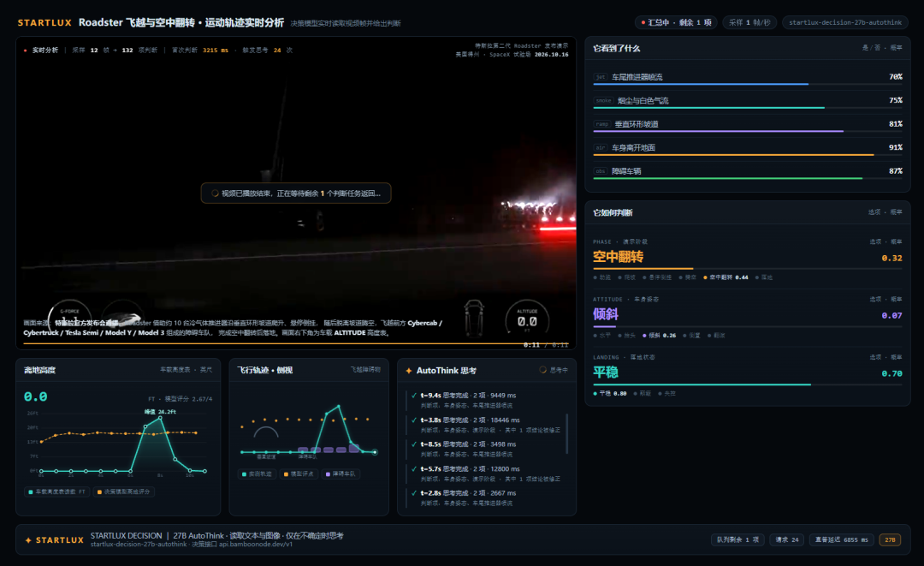924x566 pixels.
Task: Select the 倾斜 0.26 attitude option
Action: point(660,336)
